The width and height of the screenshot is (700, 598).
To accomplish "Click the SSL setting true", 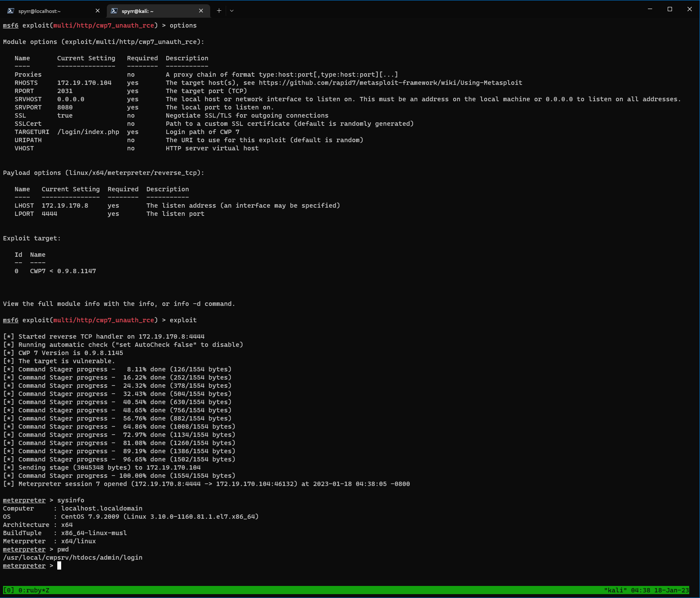I will [65, 115].
